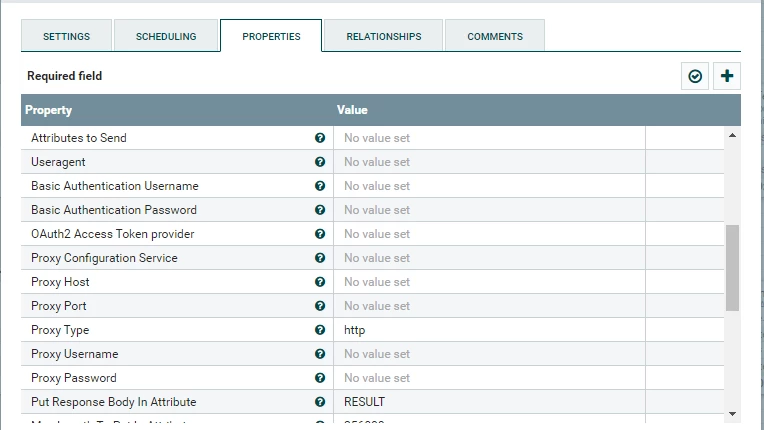Image resolution: width=764 pixels, height=430 pixels.
Task: Click help icon beside Basic Authentication Password
Action: click(320, 210)
